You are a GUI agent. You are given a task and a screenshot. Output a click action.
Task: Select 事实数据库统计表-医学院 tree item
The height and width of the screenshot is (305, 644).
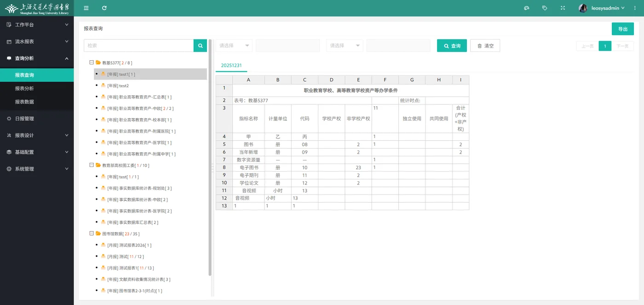click(139, 211)
